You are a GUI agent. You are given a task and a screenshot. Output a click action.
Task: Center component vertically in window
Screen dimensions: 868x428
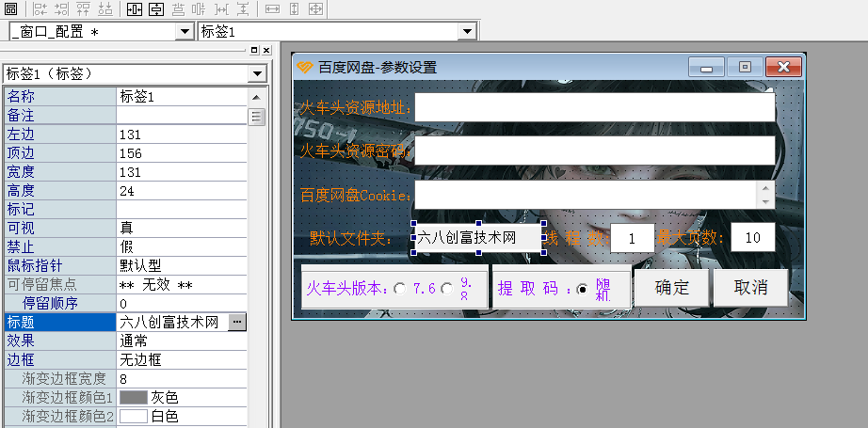click(156, 8)
